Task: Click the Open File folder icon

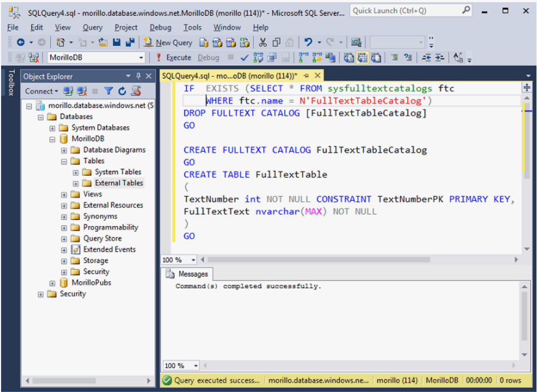Action: click(103, 43)
